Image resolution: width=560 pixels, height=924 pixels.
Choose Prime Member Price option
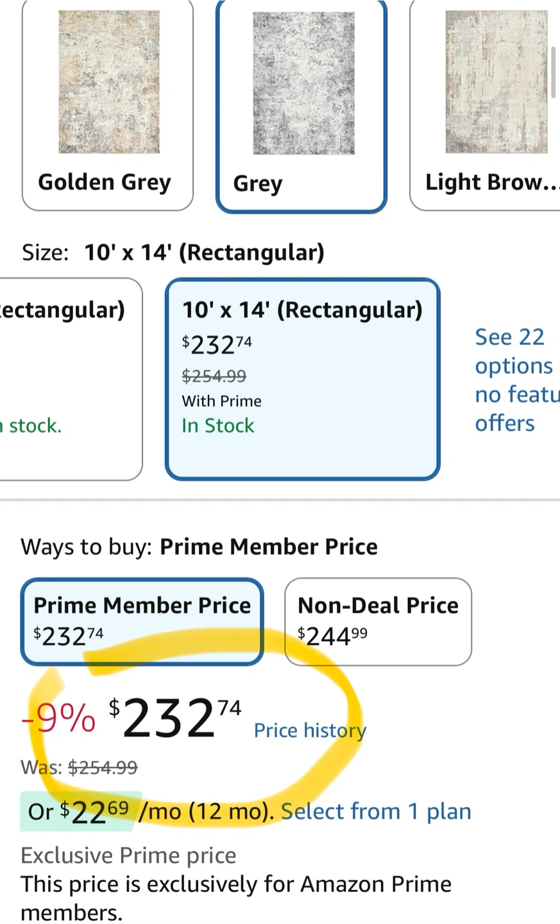coord(142,622)
